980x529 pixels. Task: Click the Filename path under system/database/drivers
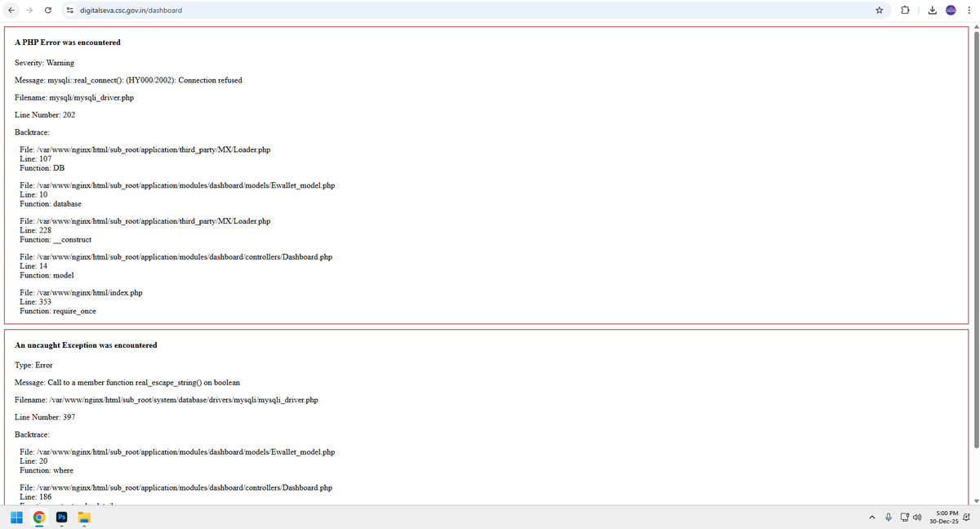pos(167,400)
